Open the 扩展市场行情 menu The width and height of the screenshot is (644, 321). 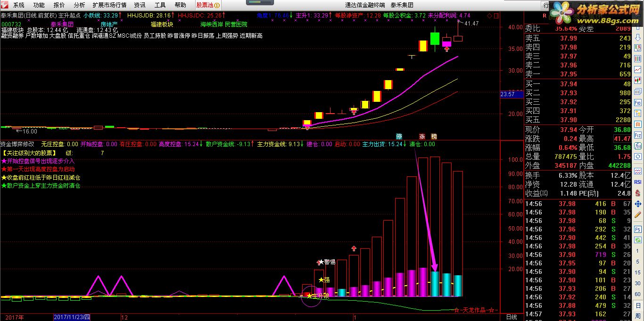[x=109, y=5]
